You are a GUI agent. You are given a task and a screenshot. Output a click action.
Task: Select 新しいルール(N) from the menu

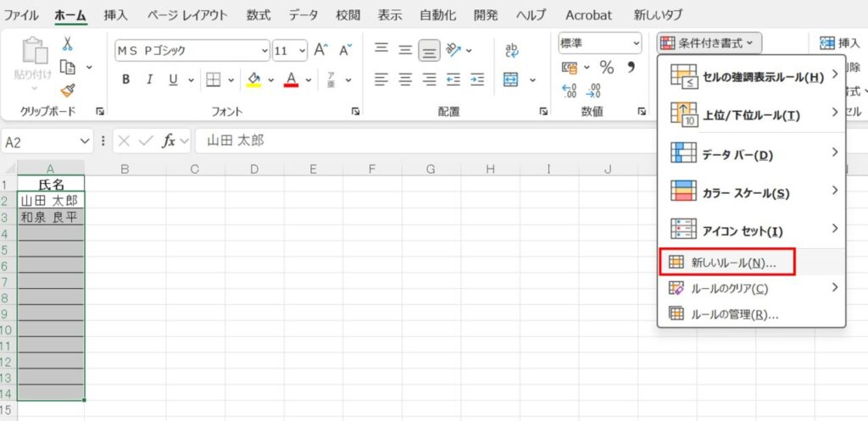point(729,263)
